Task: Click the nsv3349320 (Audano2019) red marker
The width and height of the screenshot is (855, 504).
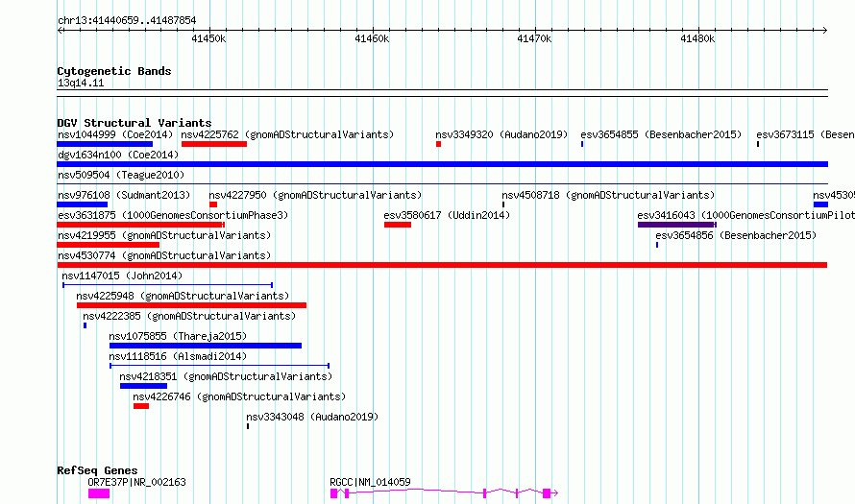Action: coord(438,144)
